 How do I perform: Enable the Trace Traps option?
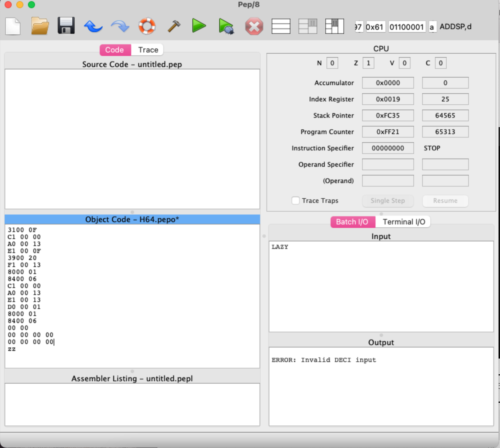point(296,201)
